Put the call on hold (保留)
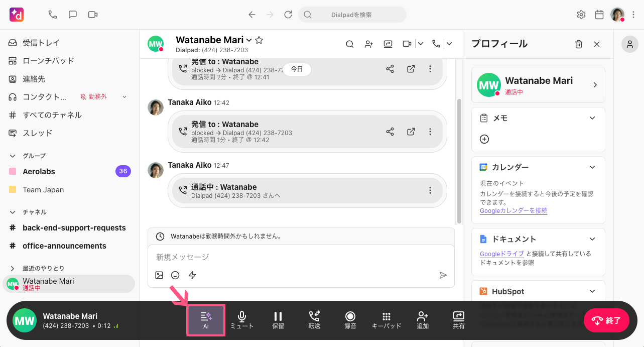Viewport: 644px width, 347px height. tap(278, 320)
